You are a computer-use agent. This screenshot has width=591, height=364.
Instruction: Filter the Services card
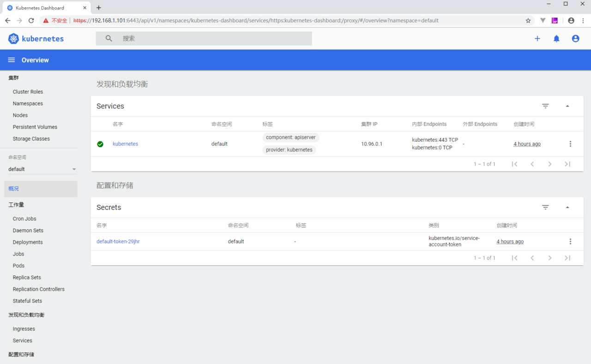pos(545,106)
